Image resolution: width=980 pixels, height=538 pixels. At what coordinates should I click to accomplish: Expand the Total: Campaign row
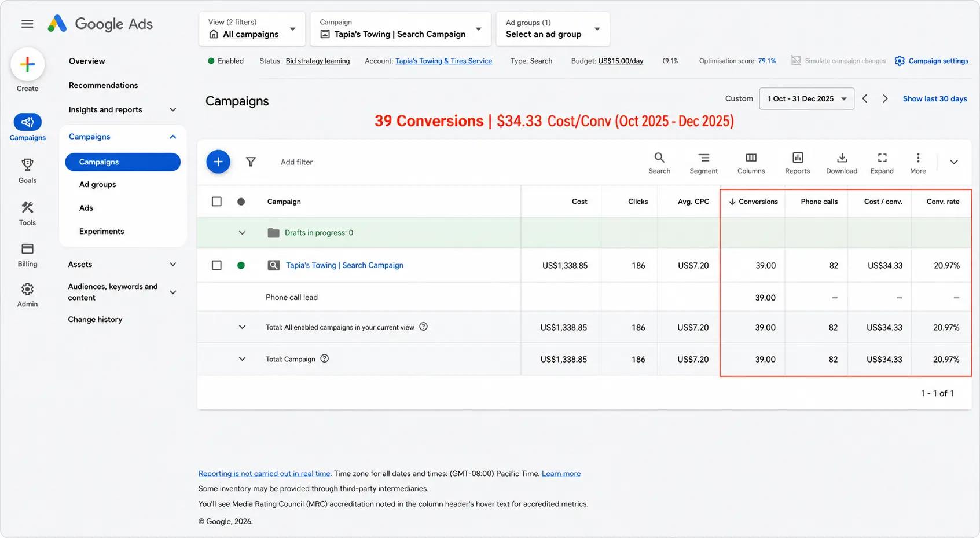(x=243, y=359)
